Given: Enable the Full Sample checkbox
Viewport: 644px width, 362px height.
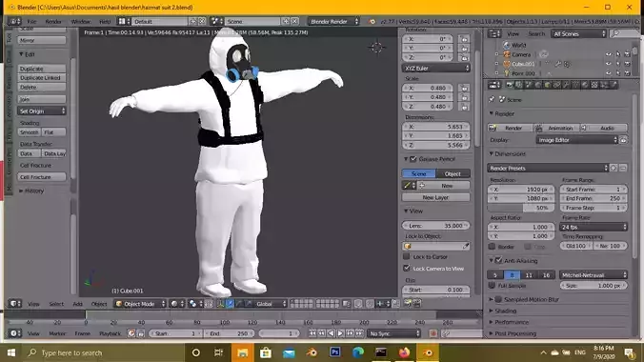Looking at the screenshot, I should (492, 285).
